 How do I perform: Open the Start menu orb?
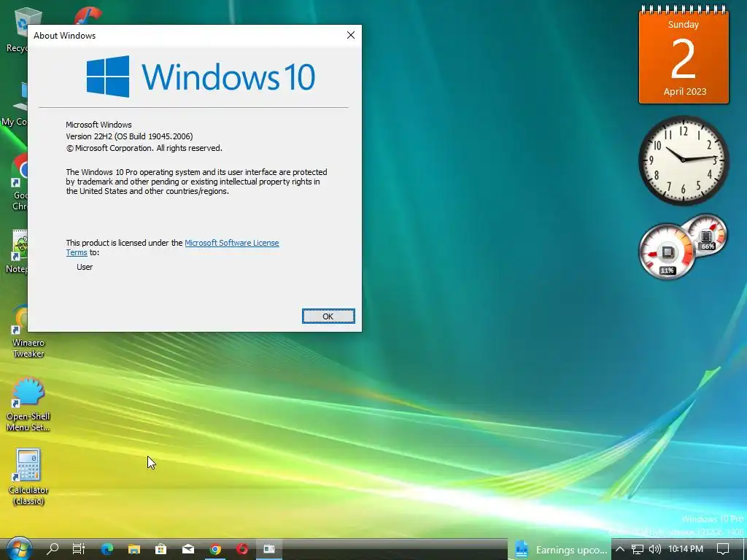click(19, 549)
